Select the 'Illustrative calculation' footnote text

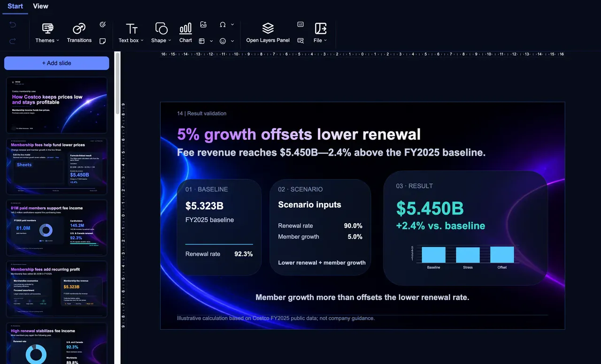(276, 318)
